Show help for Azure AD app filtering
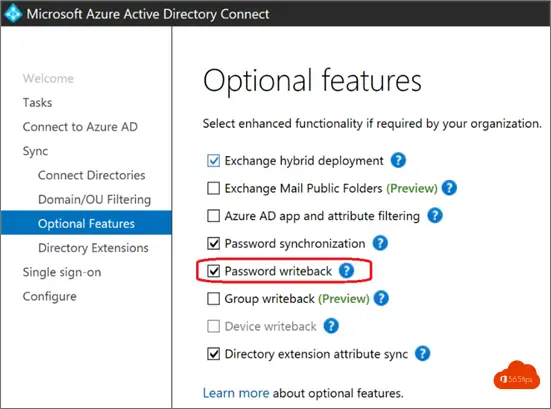 pos(435,216)
